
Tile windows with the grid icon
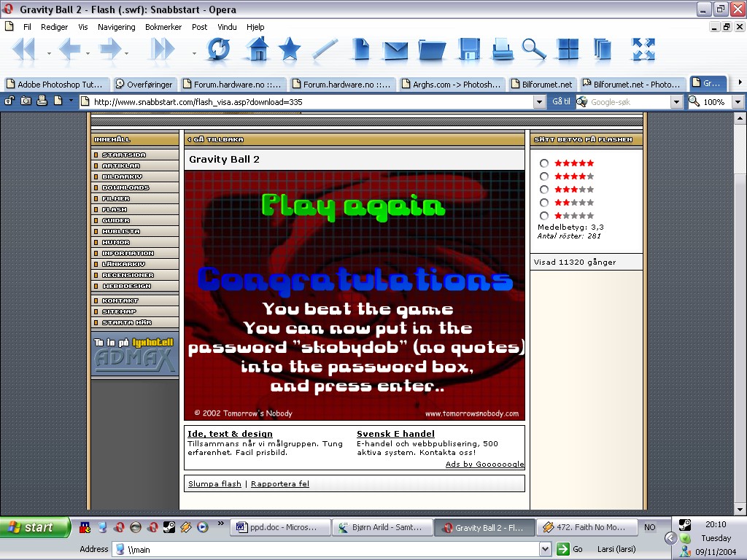[x=568, y=50]
